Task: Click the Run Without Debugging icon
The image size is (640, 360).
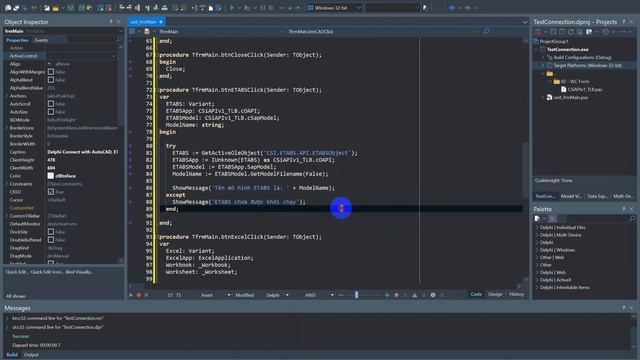Action: tap(247, 8)
